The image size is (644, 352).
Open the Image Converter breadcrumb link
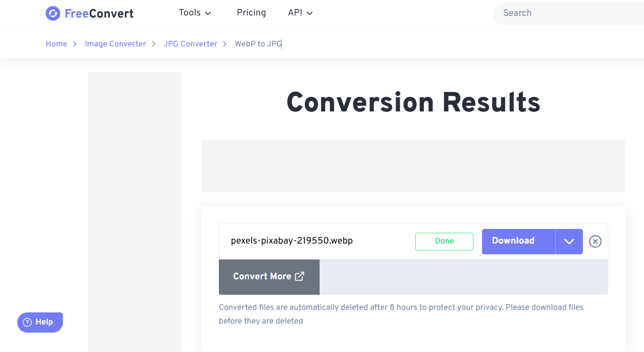(115, 44)
